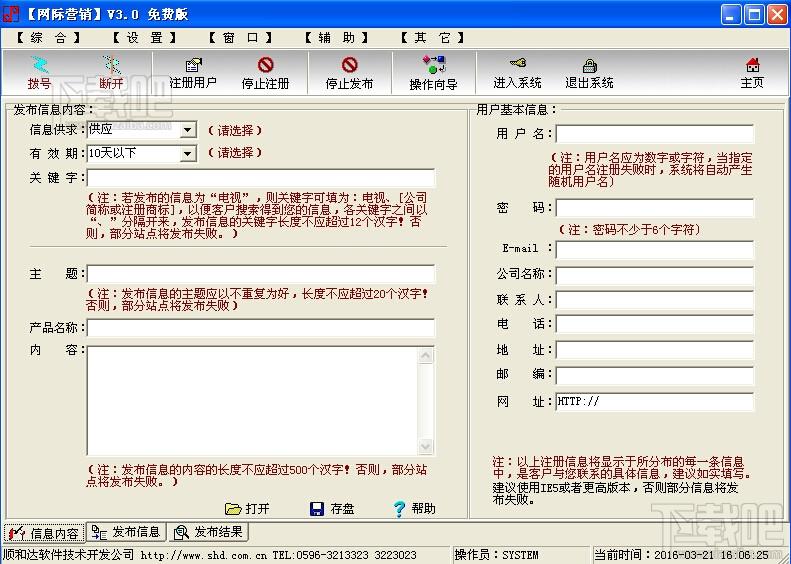Expand the 有效期 dropdown arrow
Viewport: 791px width, 564px height.
click(x=188, y=153)
